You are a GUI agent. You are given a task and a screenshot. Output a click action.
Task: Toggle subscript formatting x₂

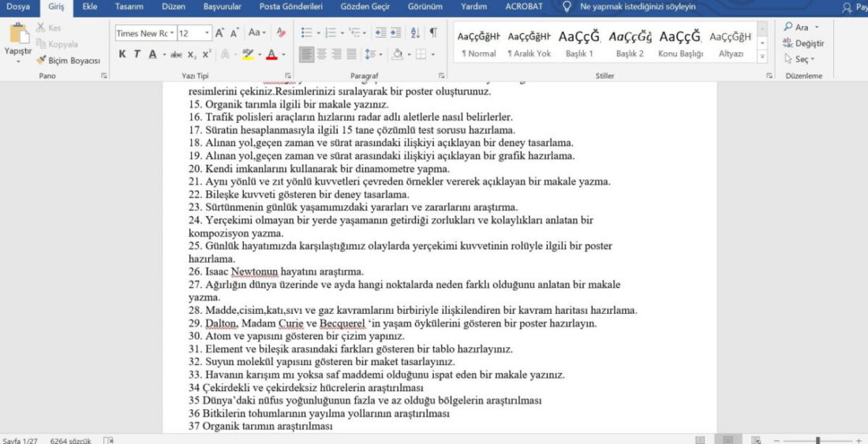192,54
